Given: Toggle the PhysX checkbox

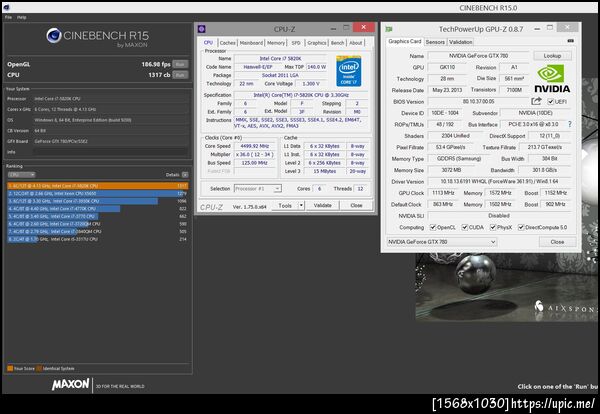Looking at the screenshot, I should click(493, 227).
